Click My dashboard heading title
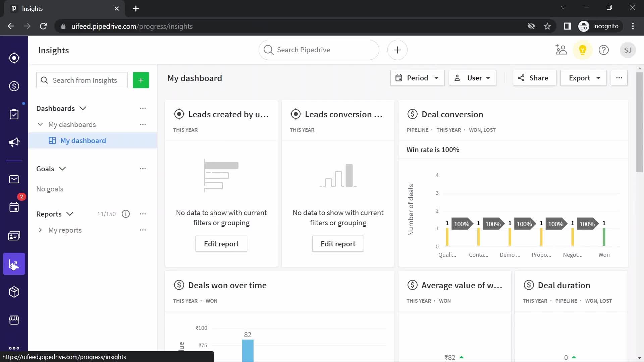Screen dimensions: 644x362 coord(195,78)
